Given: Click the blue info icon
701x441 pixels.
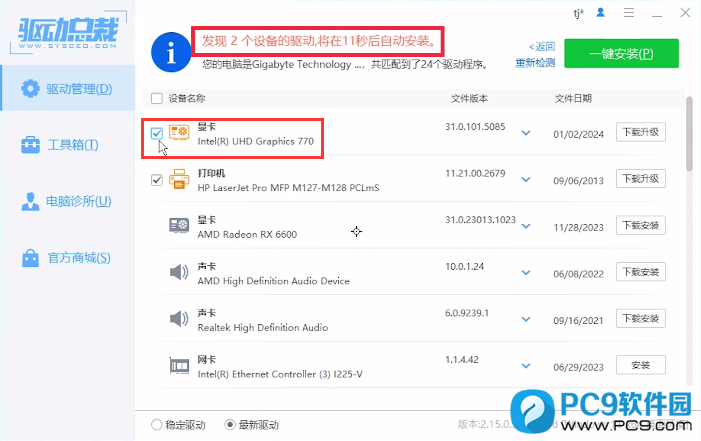Looking at the screenshot, I should pyautogui.click(x=171, y=52).
